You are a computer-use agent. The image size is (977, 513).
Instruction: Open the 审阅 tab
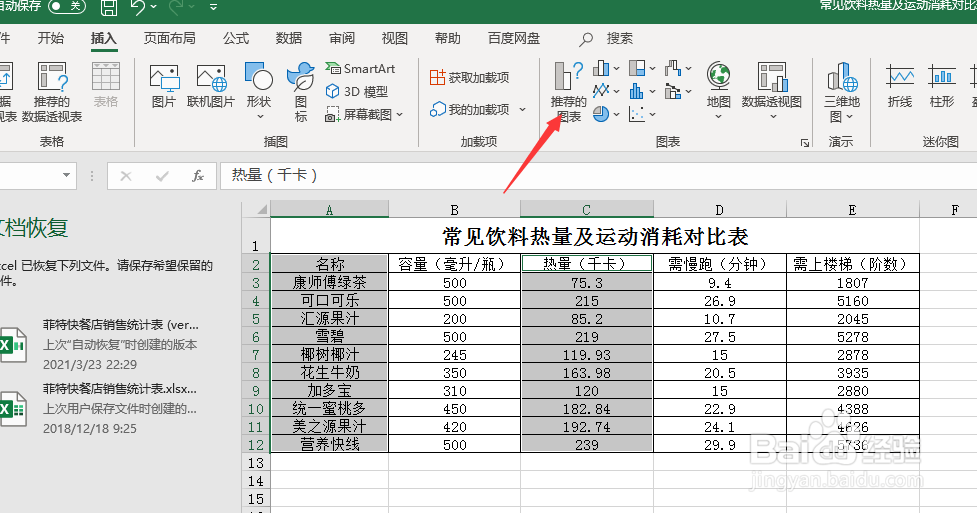(x=342, y=39)
